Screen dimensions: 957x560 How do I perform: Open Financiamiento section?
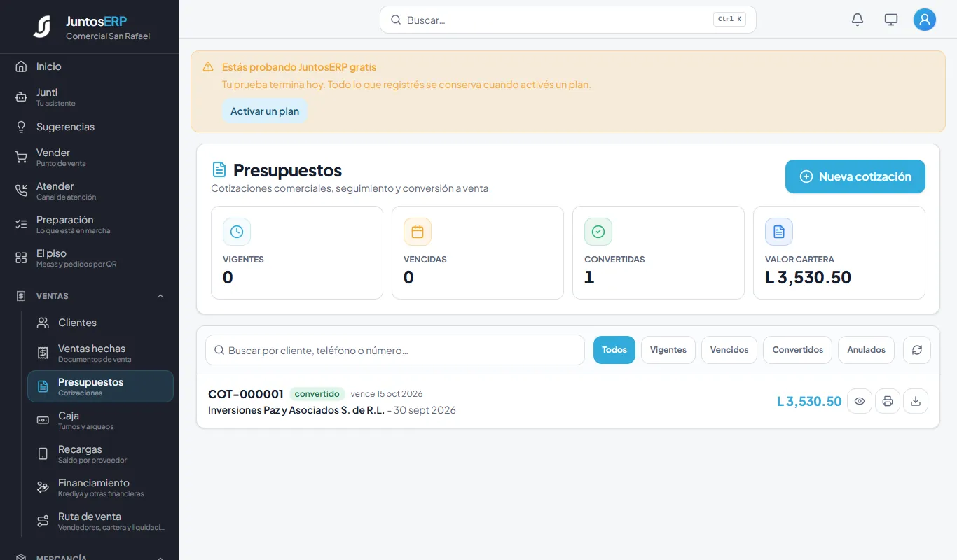coord(100,487)
